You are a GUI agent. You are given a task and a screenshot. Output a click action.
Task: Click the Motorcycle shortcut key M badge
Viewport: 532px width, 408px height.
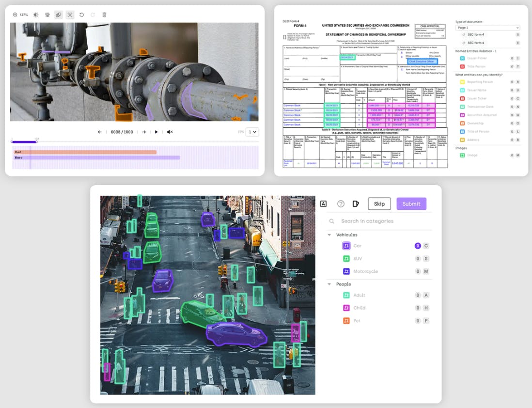coord(426,271)
